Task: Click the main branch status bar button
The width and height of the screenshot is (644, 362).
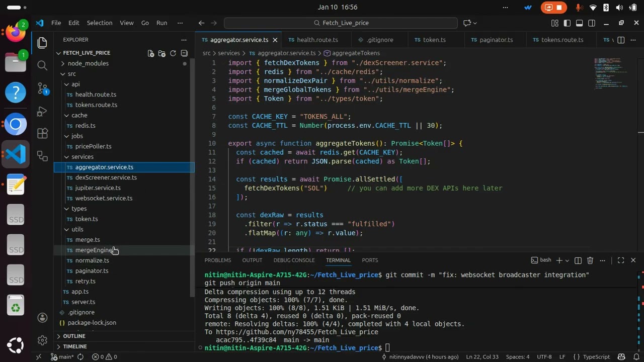Action: (62, 356)
